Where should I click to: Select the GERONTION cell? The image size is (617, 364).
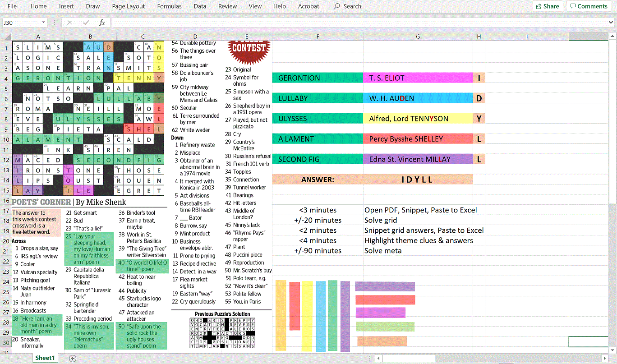click(x=318, y=78)
